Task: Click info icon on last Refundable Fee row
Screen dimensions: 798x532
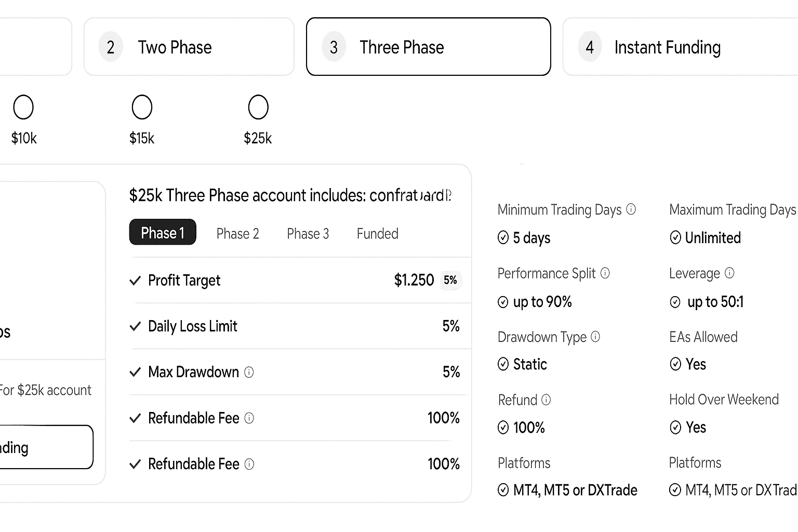Action: point(249,464)
